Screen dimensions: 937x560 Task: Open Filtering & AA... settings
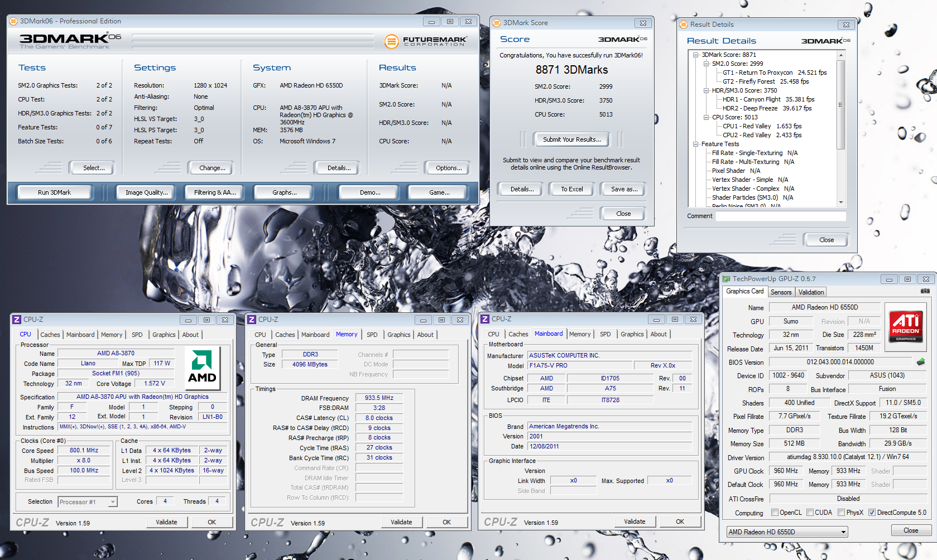(215, 192)
